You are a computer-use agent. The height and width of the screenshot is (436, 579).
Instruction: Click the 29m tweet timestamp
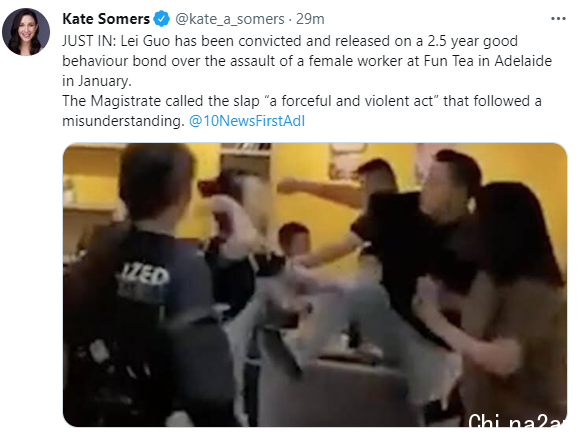pyautogui.click(x=310, y=19)
